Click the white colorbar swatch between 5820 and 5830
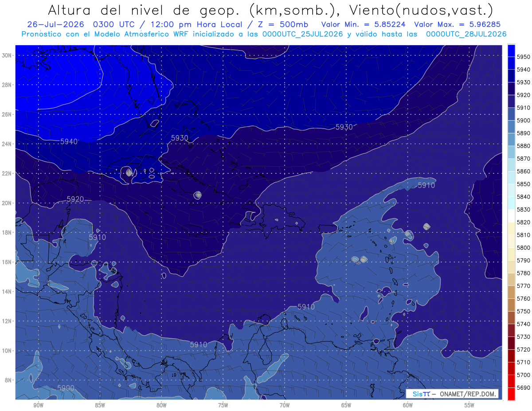 [x=511, y=216]
